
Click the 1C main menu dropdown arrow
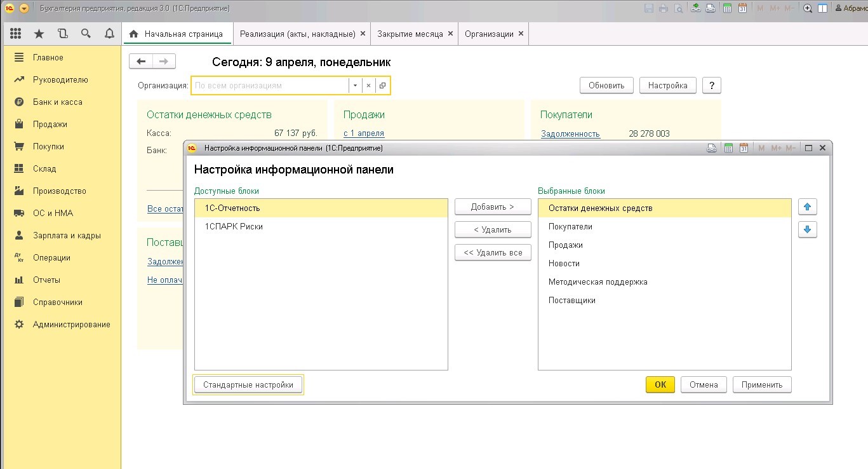click(x=24, y=8)
